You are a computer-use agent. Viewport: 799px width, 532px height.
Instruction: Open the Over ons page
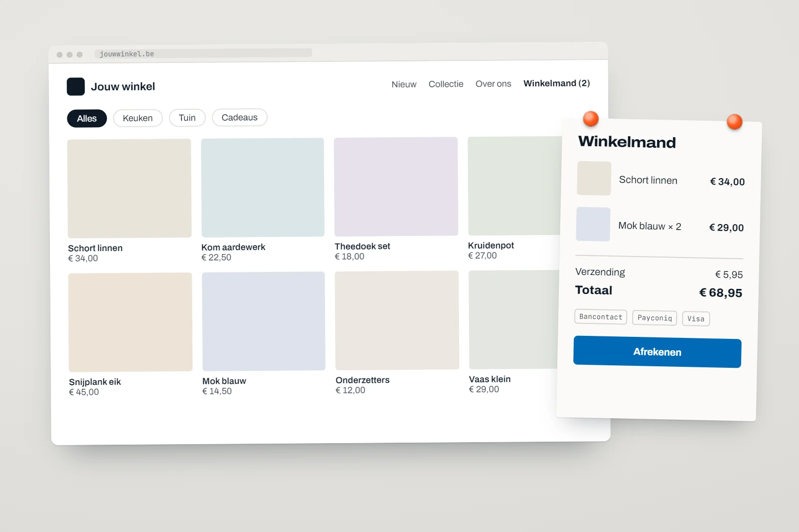(493, 84)
